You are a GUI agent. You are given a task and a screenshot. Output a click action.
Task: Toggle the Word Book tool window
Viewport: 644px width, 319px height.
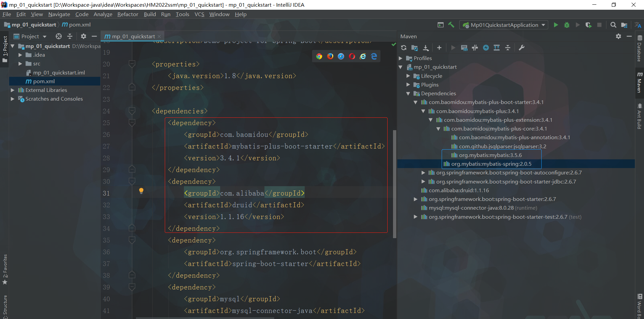(x=640, y=306)
